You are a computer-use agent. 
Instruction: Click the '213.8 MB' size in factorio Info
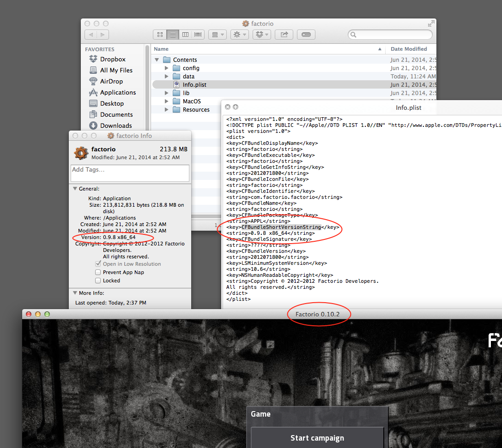pos(174,149)
